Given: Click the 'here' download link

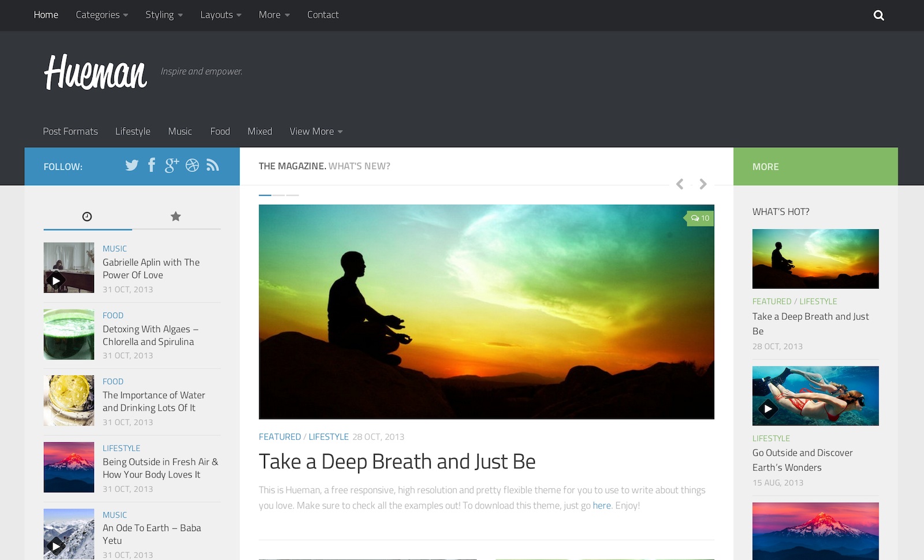Looking at the screenshot, I should tap(601, 506).
